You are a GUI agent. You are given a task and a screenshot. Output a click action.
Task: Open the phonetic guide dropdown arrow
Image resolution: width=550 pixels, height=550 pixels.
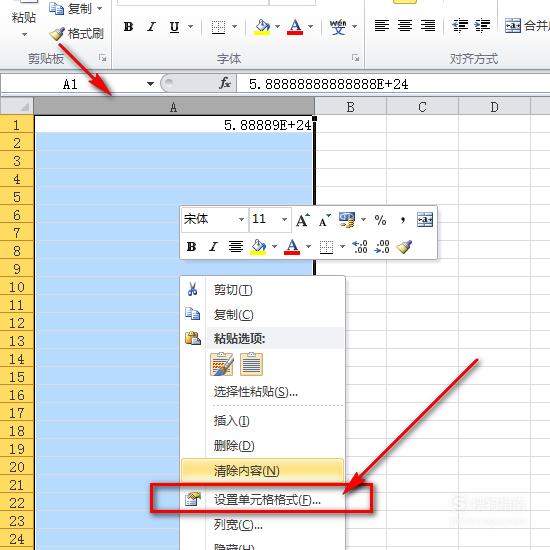click(355, 27)
